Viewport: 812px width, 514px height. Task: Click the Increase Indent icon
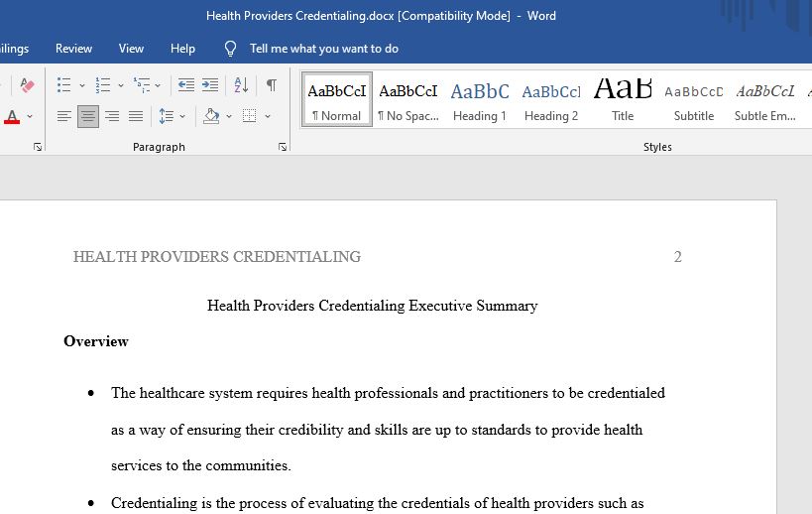(210, 85)
